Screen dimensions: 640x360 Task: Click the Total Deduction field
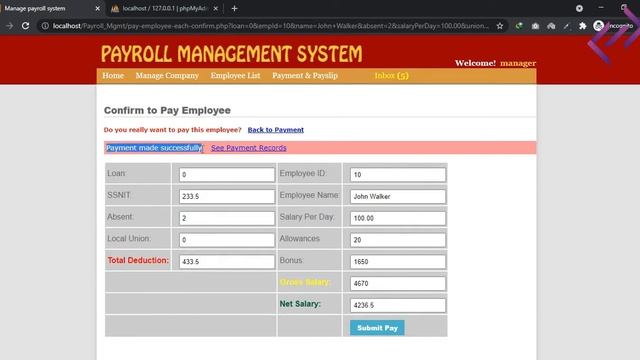[x=227, y=262]
